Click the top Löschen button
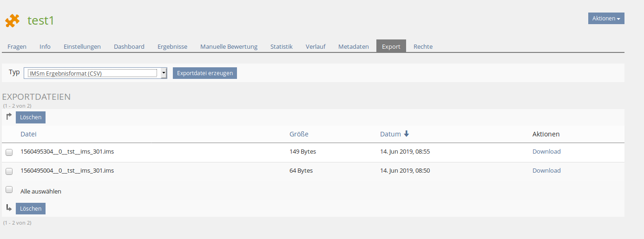The width and height of the screenshot is (644, 239). tap(31, 117)
